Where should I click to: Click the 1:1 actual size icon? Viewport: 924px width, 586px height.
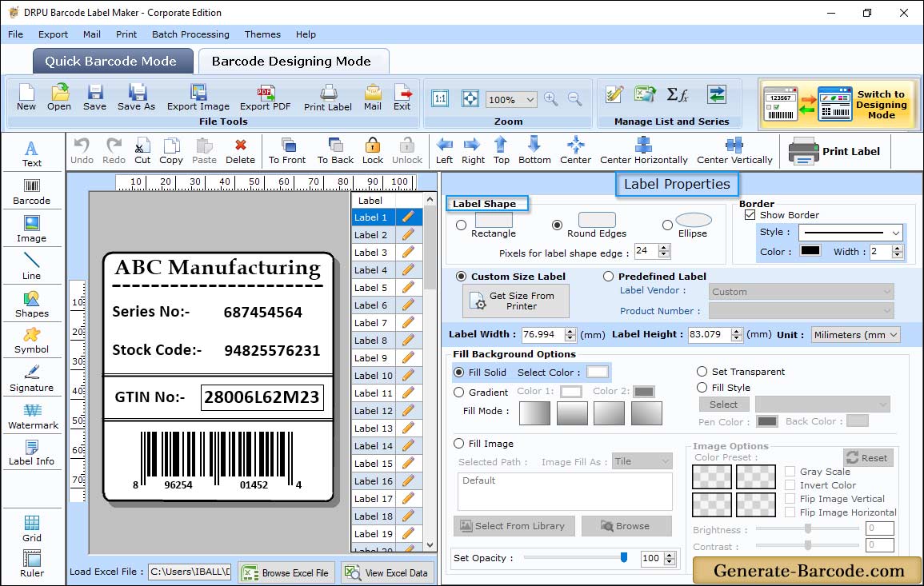coord(440,98)
